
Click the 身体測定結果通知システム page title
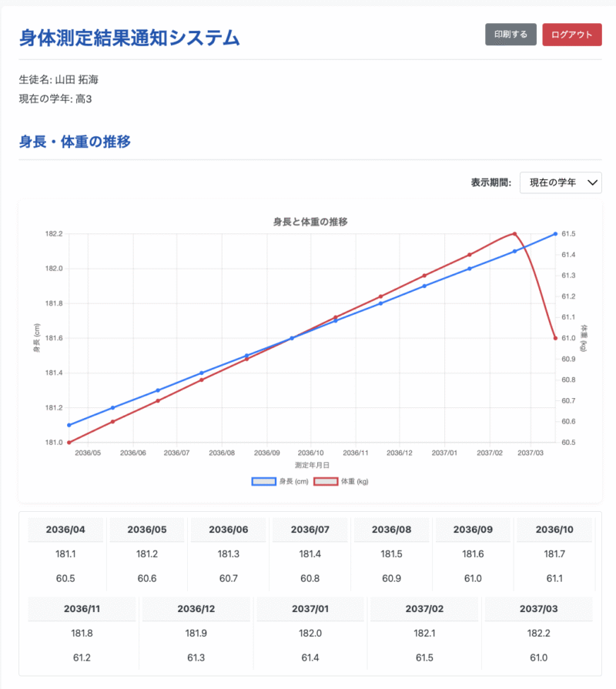[129, 38]
